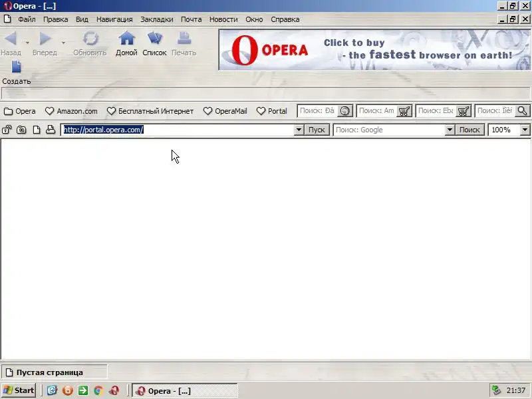This screenshot has width=532, height=399.
Task: Click the round search icon in first search box
Action: pos(344,111)
